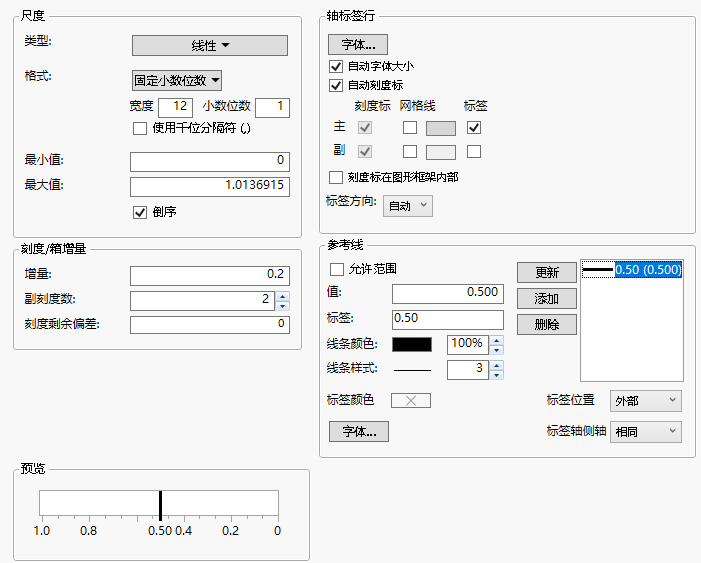Open the 格式 固定小数位数 dropdown
The height and width of the screenshot is (563, 701).
pyautogui.click(x=177, y=80)
